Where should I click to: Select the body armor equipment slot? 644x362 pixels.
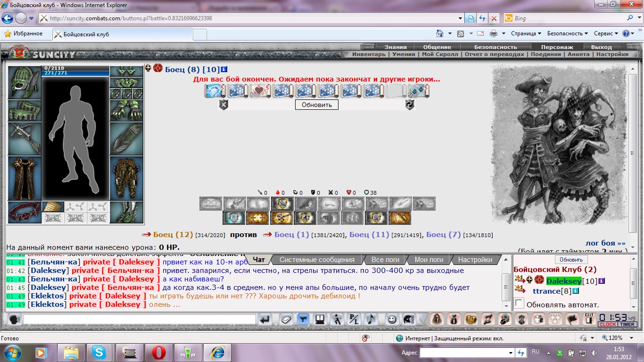[x=25, y=178]
